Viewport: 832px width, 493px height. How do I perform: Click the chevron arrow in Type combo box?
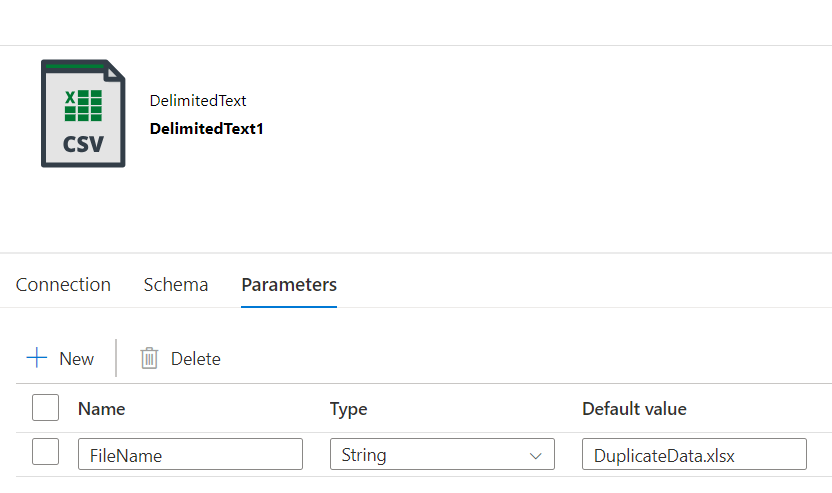pos(534,456)
